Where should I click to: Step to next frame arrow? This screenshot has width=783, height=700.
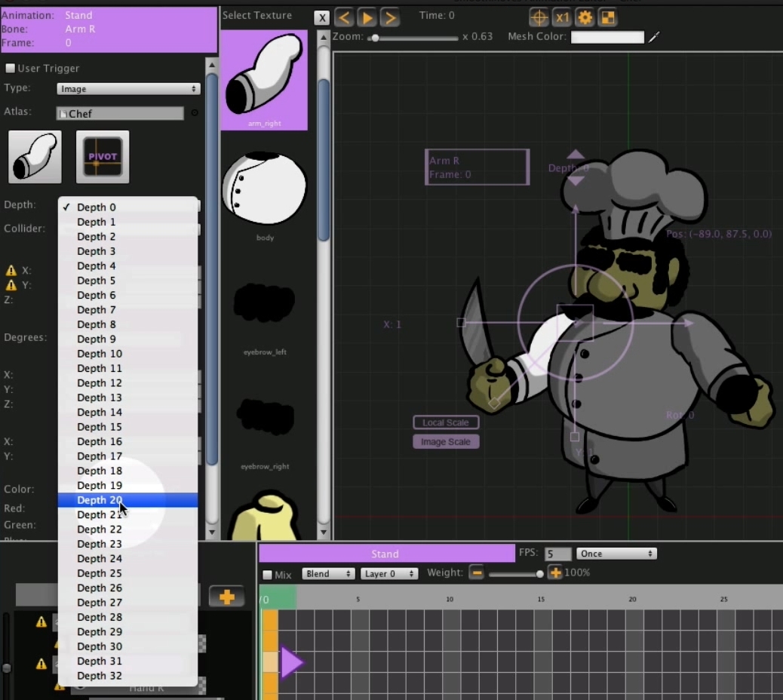(390, 18)
